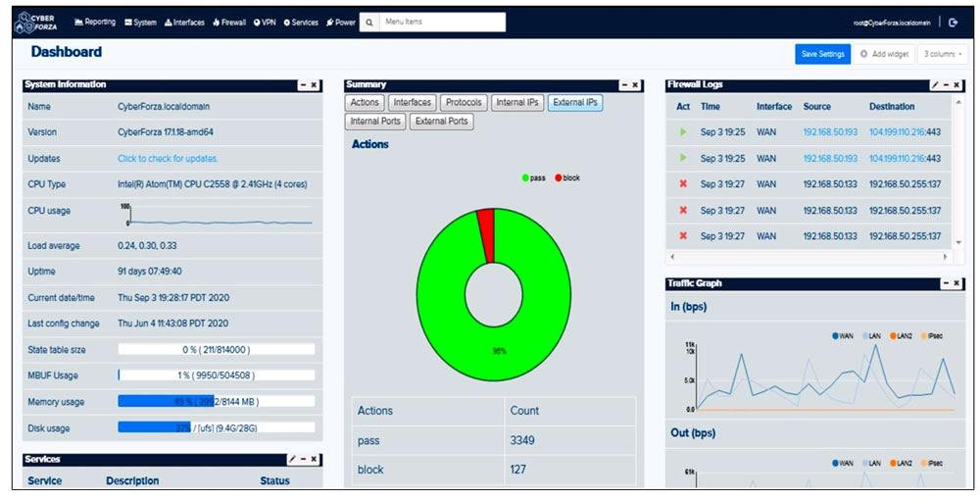980x501 pixels.
Task: Edit the Services widget with pencil icon
Action: (x=292, y=460)
